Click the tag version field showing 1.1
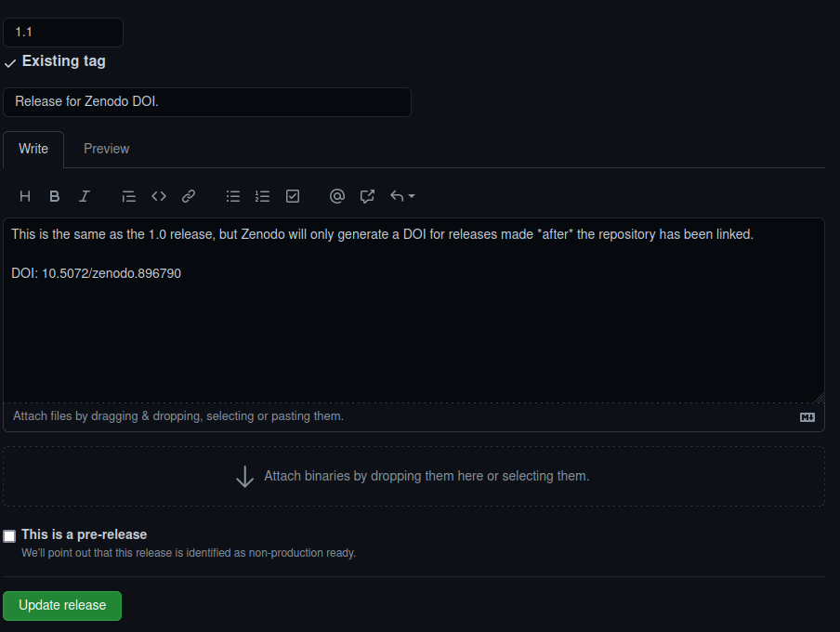The image size is (840, 632). point(63,32)
